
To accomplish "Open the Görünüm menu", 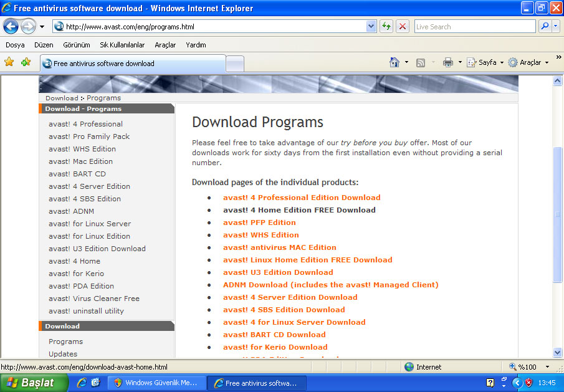I will click(x=76, y=45).
